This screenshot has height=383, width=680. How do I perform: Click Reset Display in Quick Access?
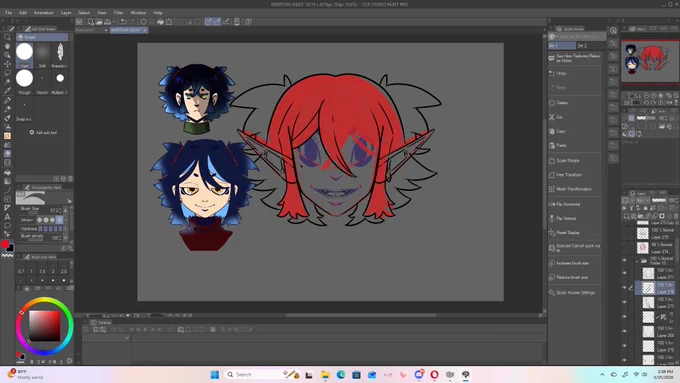tap(575, 233)
